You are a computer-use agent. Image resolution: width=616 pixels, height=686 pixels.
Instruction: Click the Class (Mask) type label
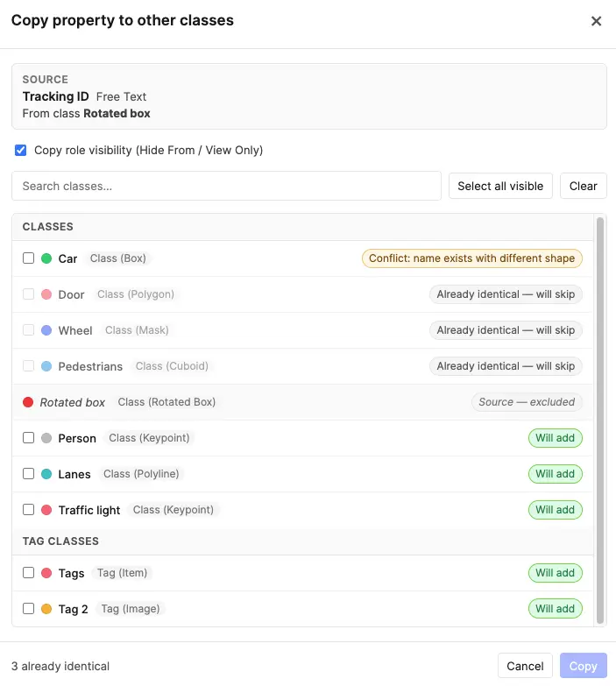point(137,330)
